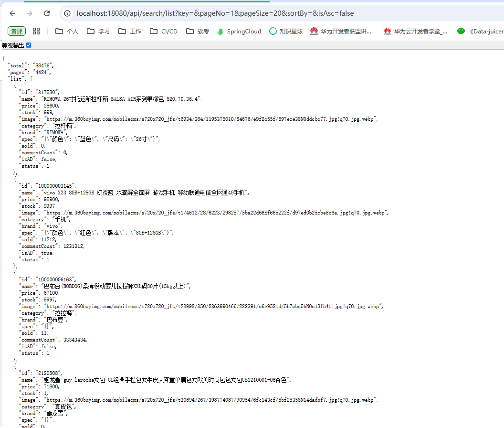Toggle the 美观输出 pretty-print checkbox
Image resolution: width=504 pixels, height=428 pixels.
(29, 45)
